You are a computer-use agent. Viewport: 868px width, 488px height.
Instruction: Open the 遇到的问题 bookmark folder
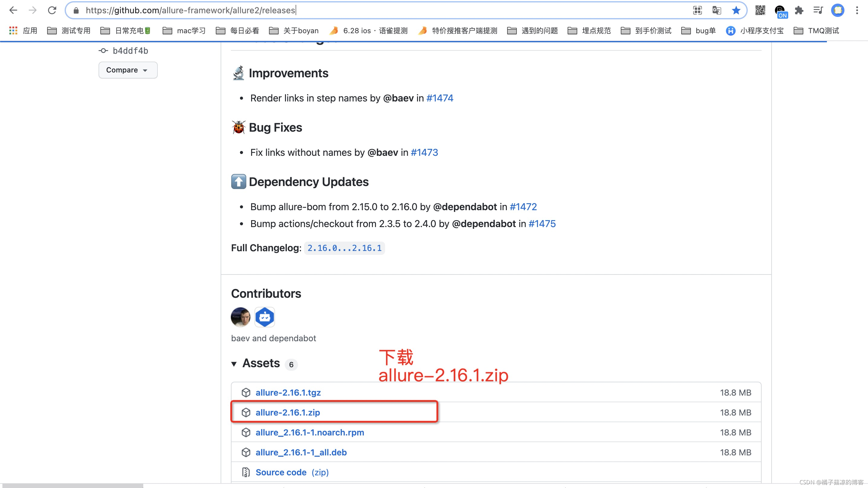coord(533,30)
